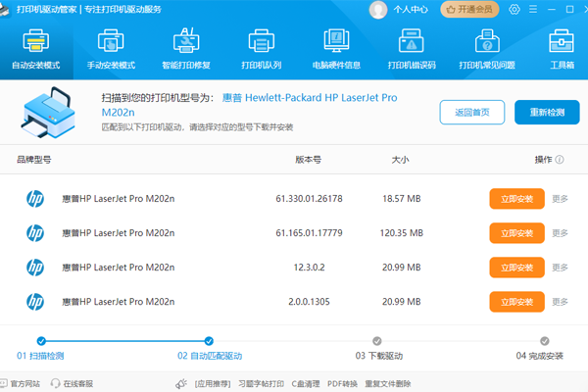The image size is (588, 392).
Task: Switch to 手动安装模式 manual install mode
Action: pos(111,50)
